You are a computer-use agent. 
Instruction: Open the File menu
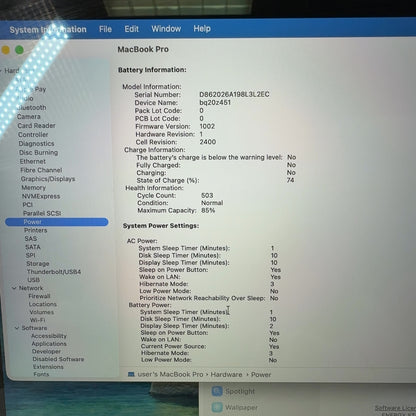[105, 29]
